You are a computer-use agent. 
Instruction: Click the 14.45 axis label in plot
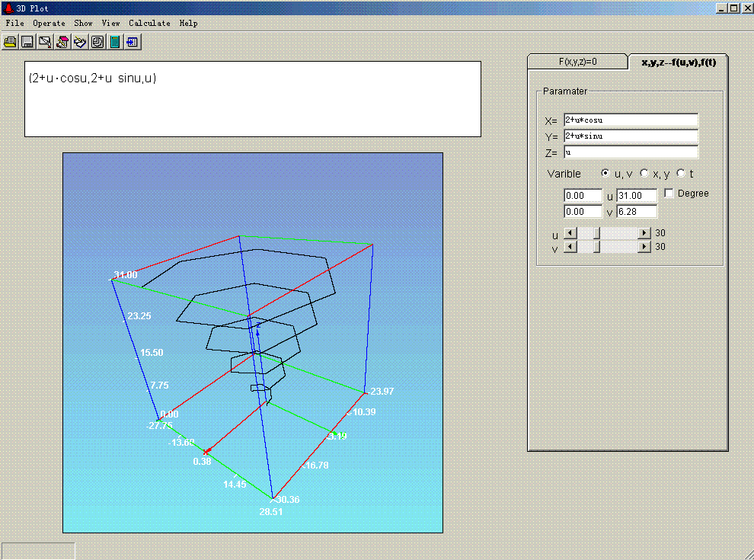point(235,485)
